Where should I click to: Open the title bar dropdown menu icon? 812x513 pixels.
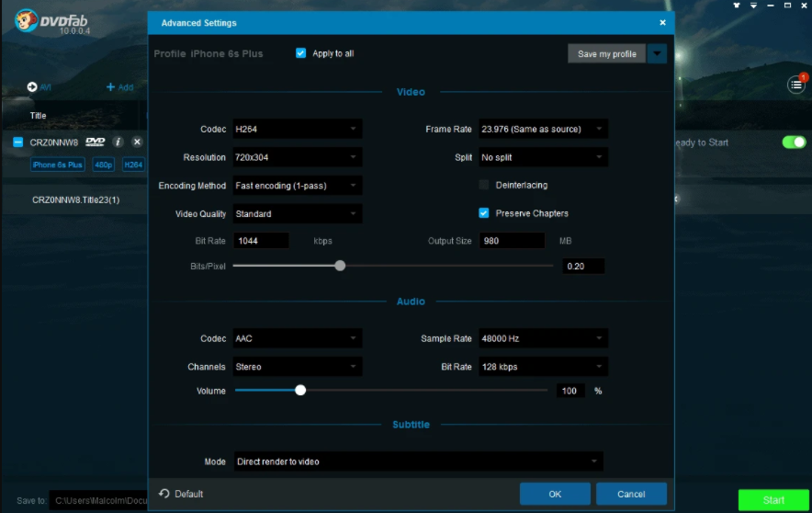(753, 6)
